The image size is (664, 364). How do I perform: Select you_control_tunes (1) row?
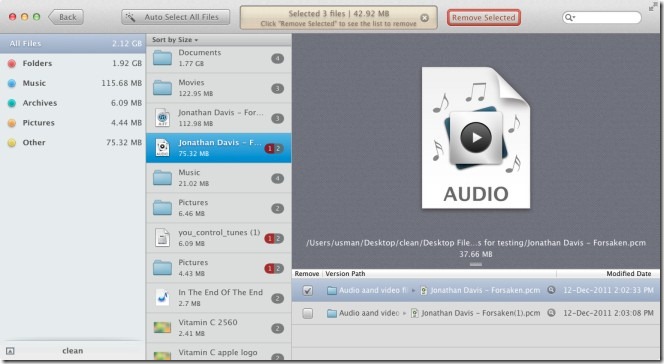219,238
